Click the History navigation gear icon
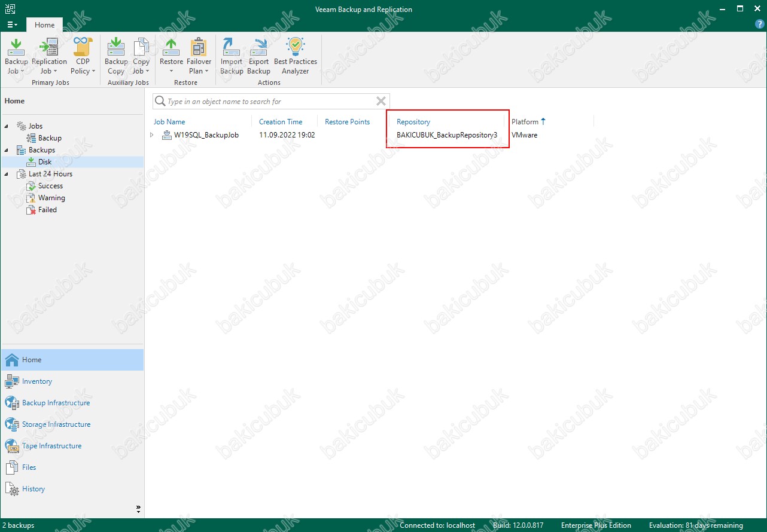 click(12, 489)
